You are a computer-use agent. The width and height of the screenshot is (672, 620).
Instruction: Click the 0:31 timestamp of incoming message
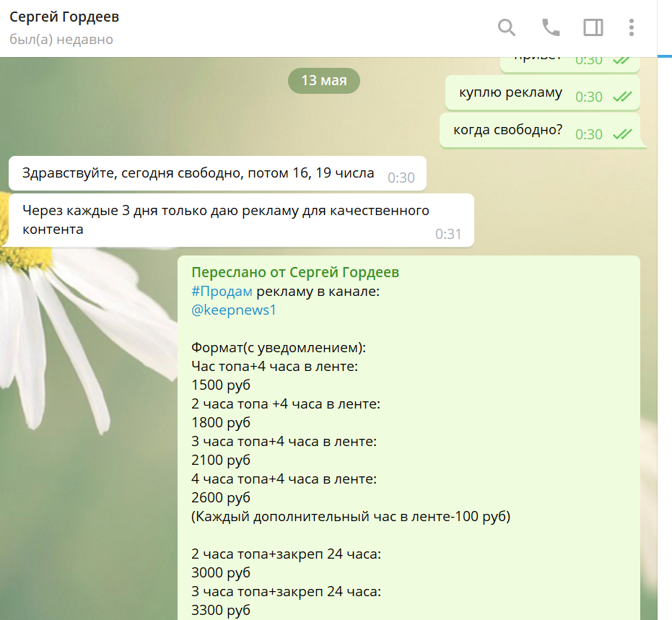point(448,234)
